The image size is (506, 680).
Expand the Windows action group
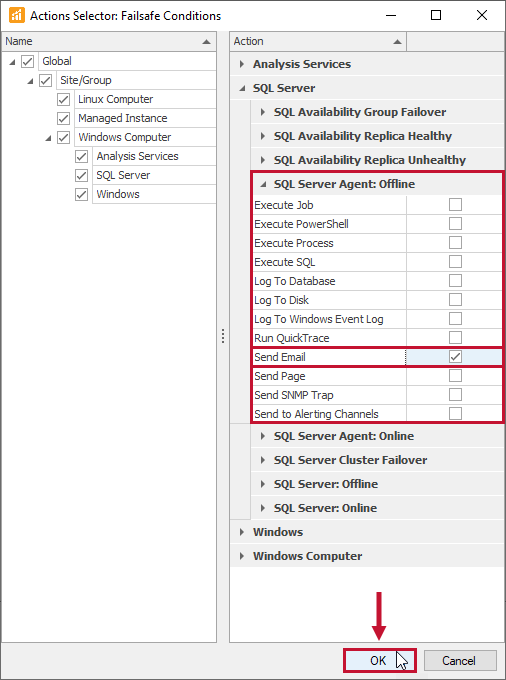[242, 532]
